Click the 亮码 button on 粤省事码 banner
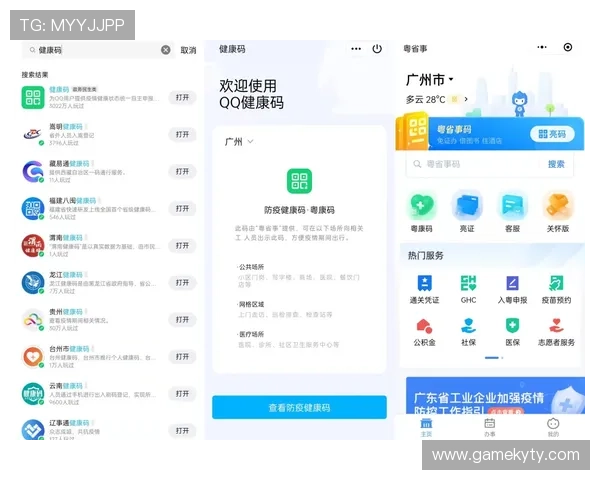 (x=552, y=134)
